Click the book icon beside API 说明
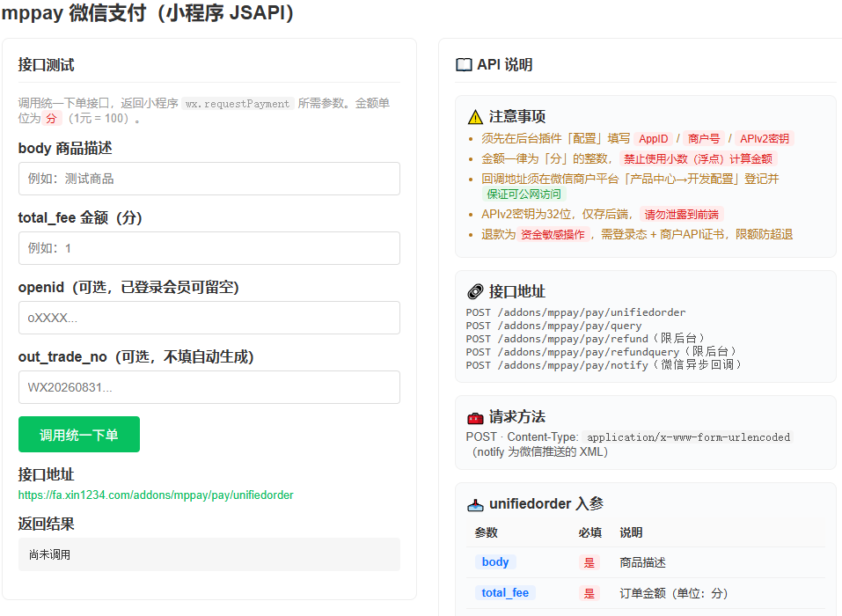 click(464, 65)
